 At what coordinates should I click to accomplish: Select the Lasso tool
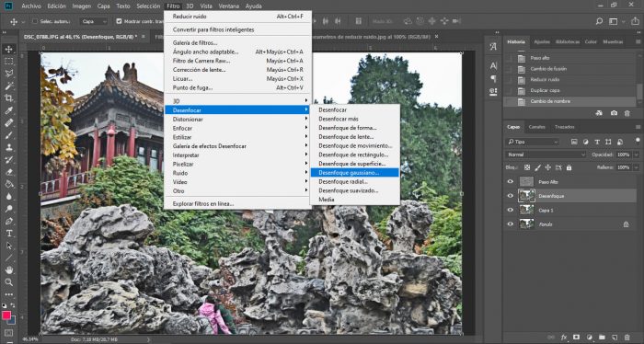8,74
